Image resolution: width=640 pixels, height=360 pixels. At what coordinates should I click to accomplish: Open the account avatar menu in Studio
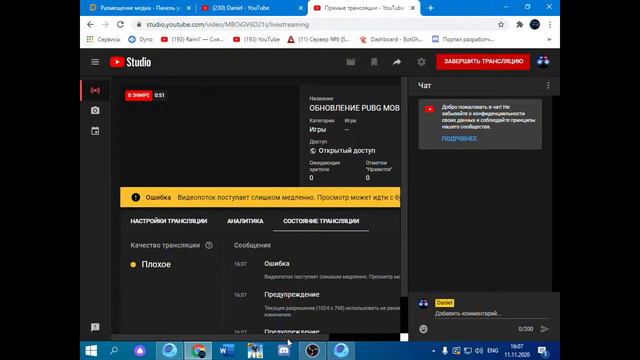tap(543, 62)
